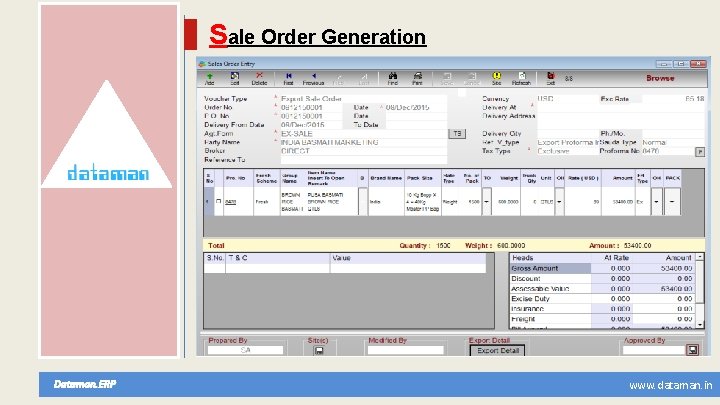Screen dimensions: 720x405
Task: Click the Sales Order Entry window icon
Action: (202, 64)
